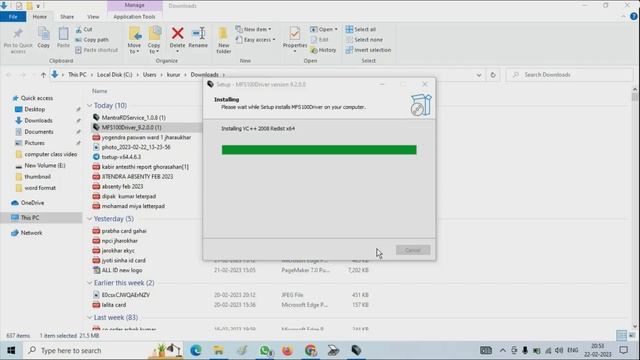Click Select all in ribbon
The image size is (640, 360).
(361, 29)
